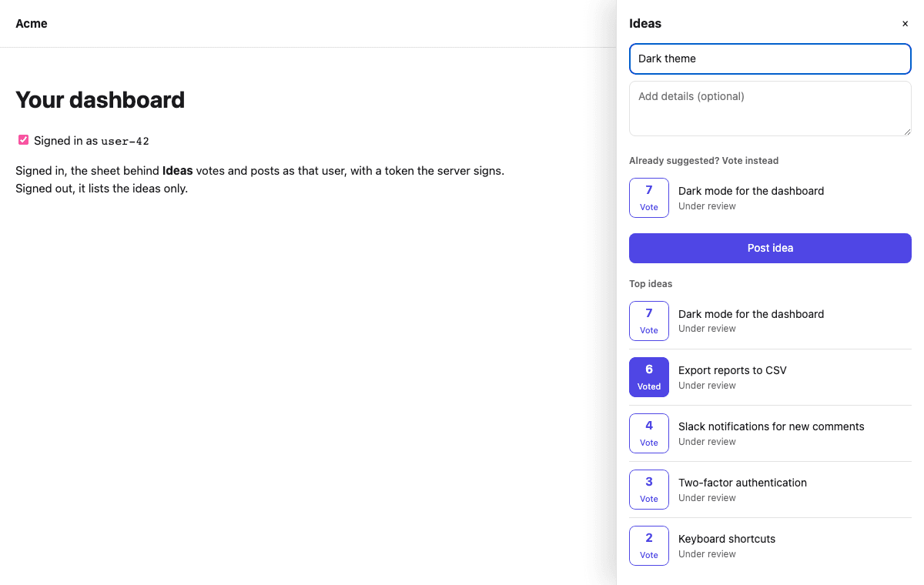Submit with the Post idea button

[x=770, y=248]
